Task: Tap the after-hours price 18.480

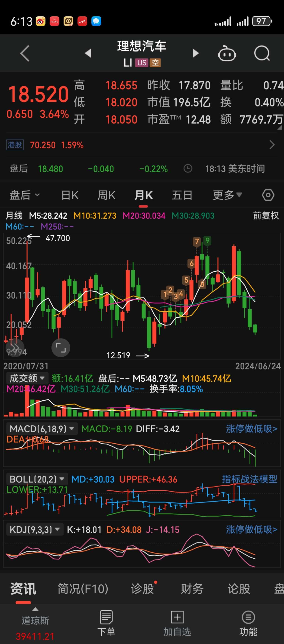Action: click(x=51, y=169)
